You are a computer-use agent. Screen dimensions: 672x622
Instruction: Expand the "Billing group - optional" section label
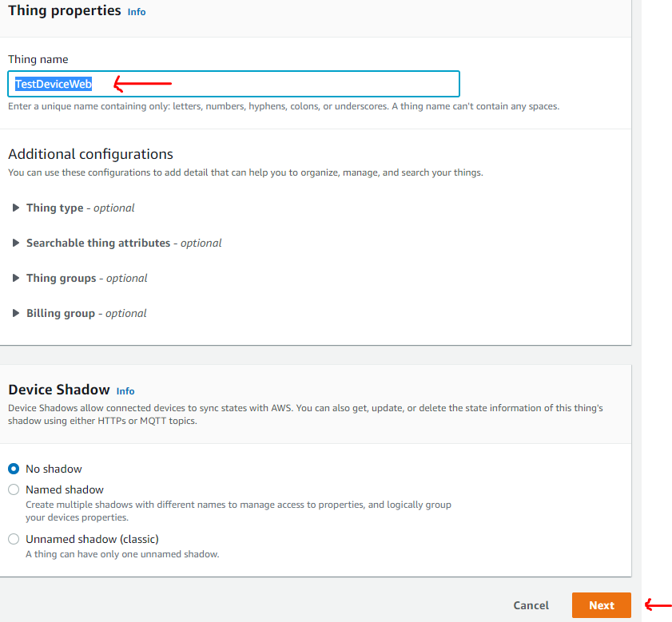pos(86,314)
